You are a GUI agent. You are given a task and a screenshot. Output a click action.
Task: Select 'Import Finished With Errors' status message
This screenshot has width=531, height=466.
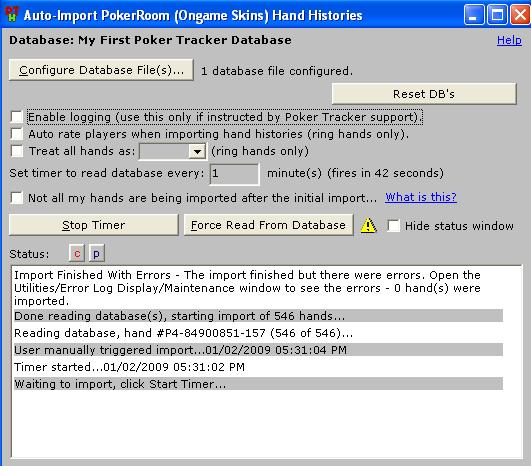pos(258,288)
